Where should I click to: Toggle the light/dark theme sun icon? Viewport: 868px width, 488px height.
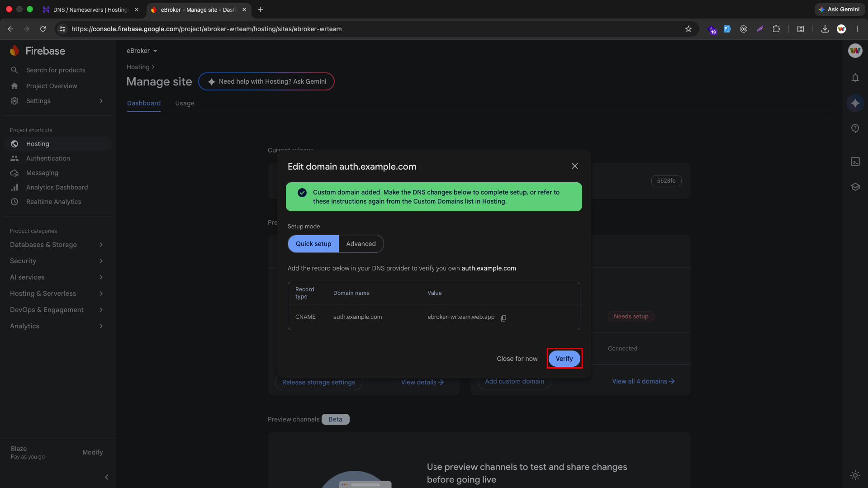[855, 475]
